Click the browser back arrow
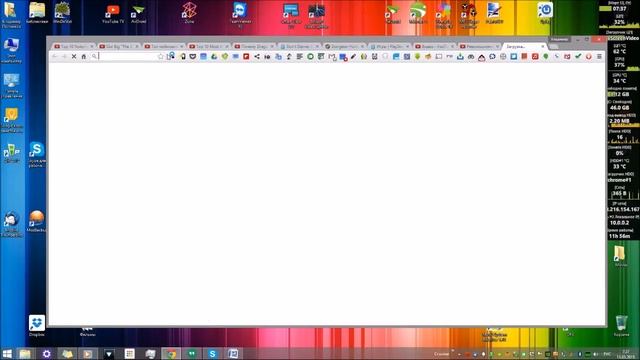The image size is (640, 360). (55, 57)
